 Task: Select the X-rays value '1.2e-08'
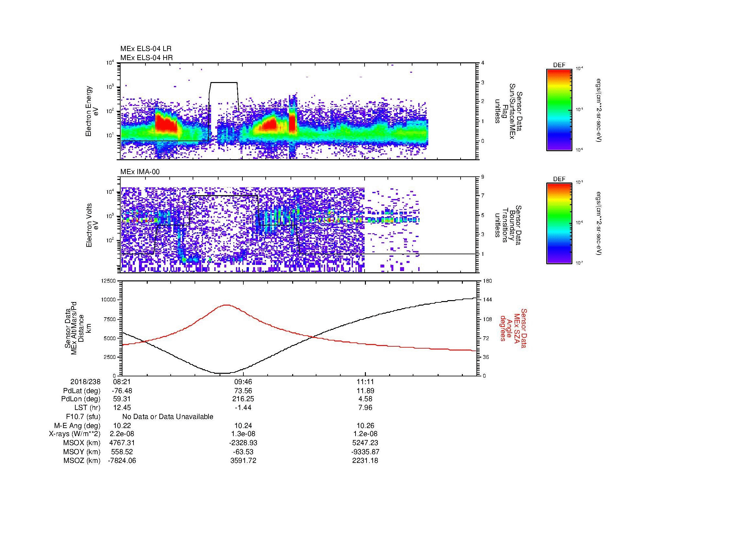[365, 434]
